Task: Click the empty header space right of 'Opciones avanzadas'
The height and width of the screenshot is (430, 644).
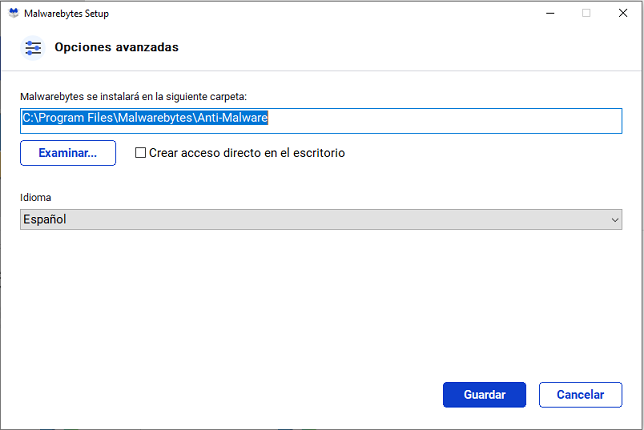Action: click(x=400, y=47)
